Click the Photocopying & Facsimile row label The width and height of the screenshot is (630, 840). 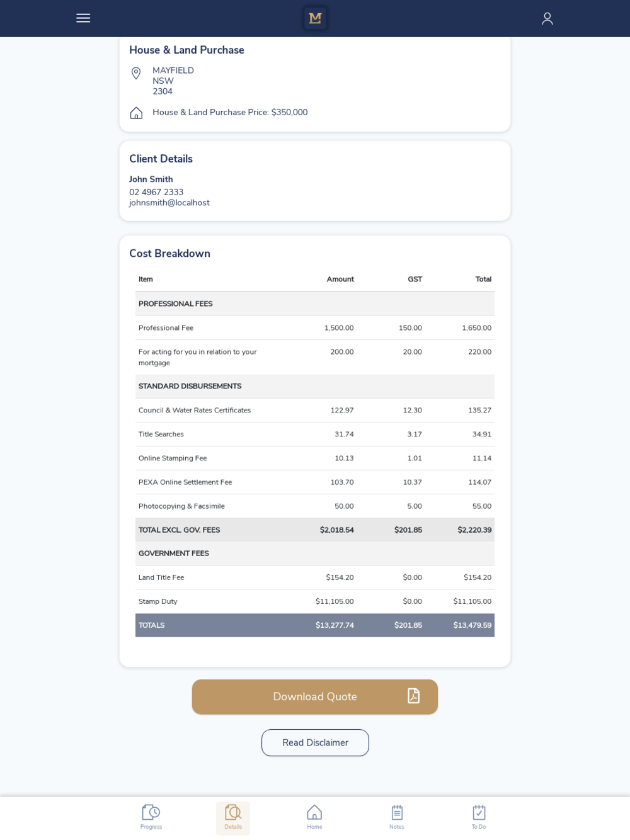(181, 506)
